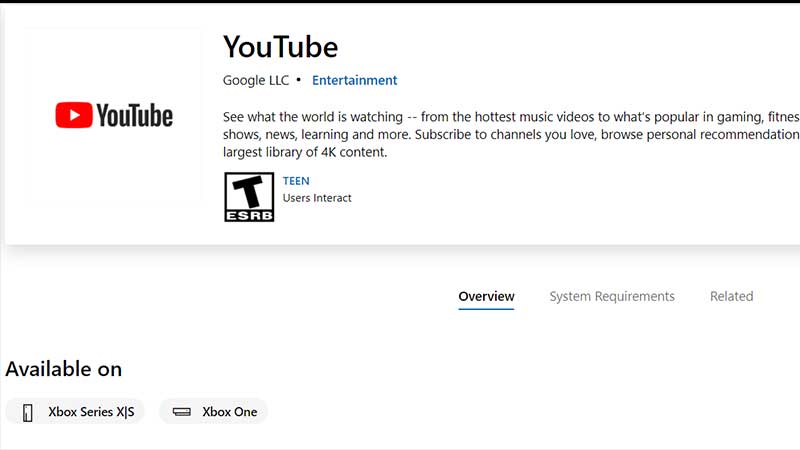
Task: Click the Xbox Series X|S console icon
Action: (x=28, y=412)
